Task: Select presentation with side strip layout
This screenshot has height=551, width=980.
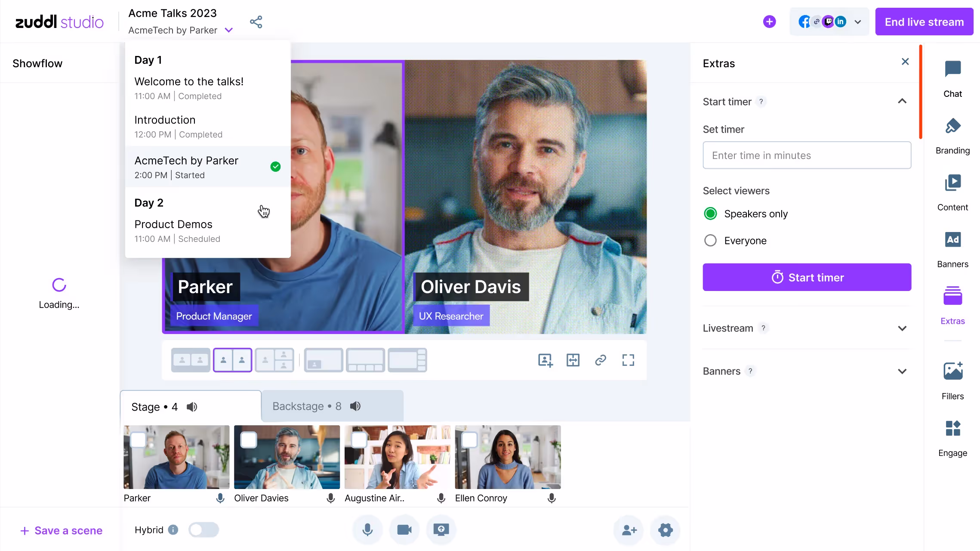Action: 407,360
